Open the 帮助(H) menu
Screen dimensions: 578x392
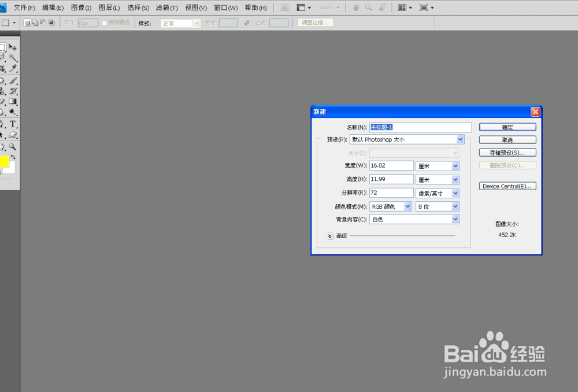click(x=256, y=8)
